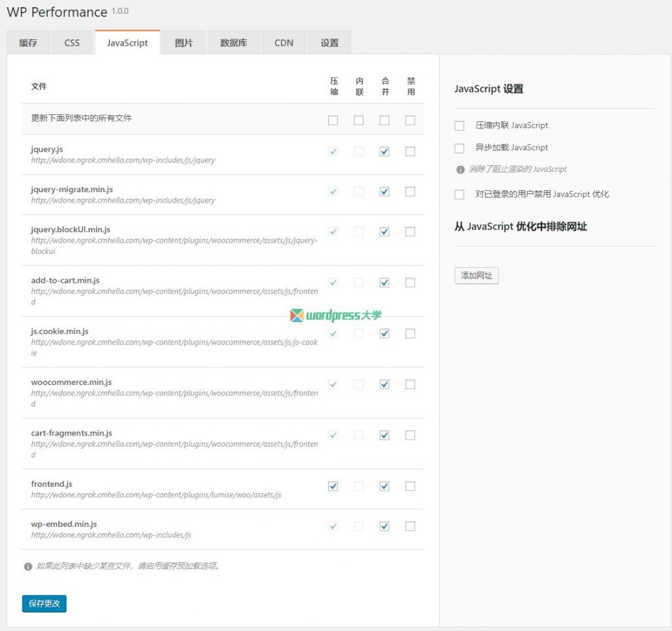Check 禁用 for jquery-migrate.min.js

pos(410,192)
